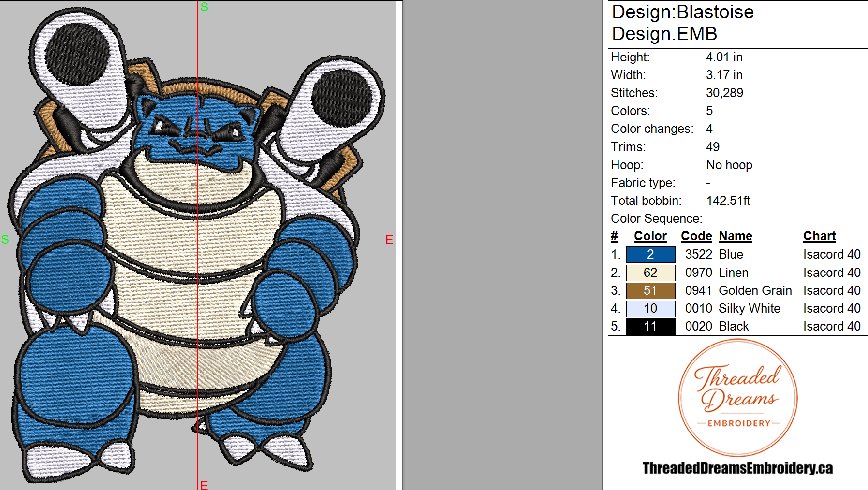Click the Chart column header

pyautogui.click(x=820, y=236)
